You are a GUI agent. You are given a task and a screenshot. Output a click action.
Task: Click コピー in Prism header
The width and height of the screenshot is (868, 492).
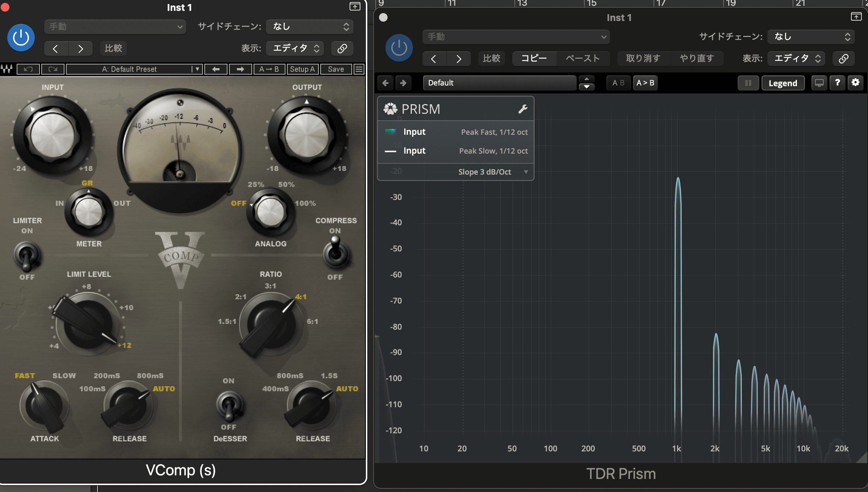pyautogui.click(x=534, y=59)
